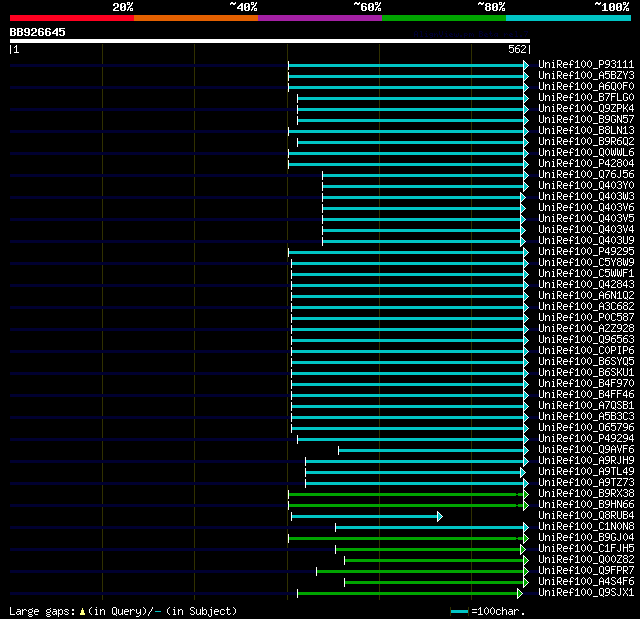The image size is (640, 619).
Task: Select the UniRef100_A4S4F6 label
Action: (586, 582)
